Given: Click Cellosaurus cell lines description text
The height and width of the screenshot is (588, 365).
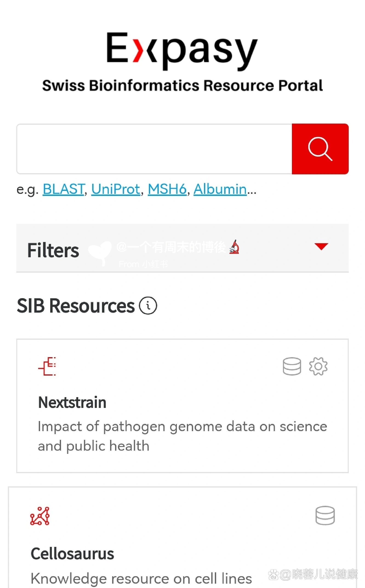Looking at the screenshot, I should point(141,578).
